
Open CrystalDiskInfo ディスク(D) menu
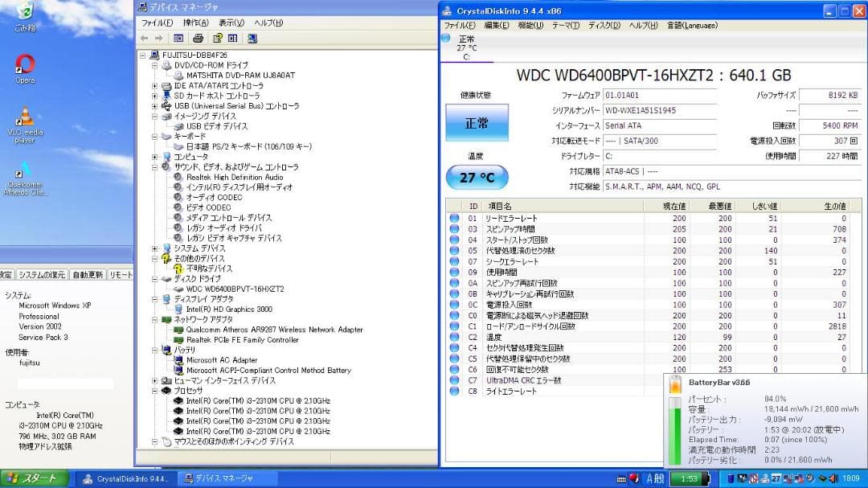[x=604, y=26]
